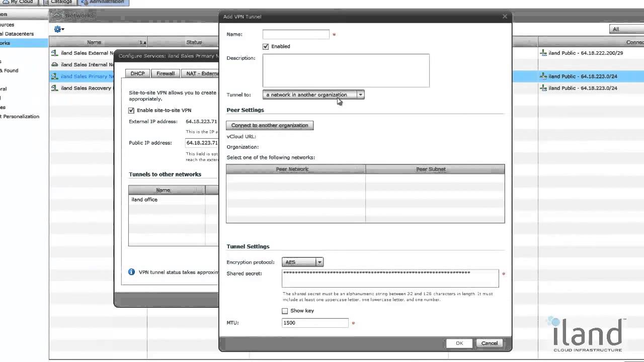The height and width of the screenshot is (362, 644).
Task: Click the Shared secret field
Action: click(390, 278)
